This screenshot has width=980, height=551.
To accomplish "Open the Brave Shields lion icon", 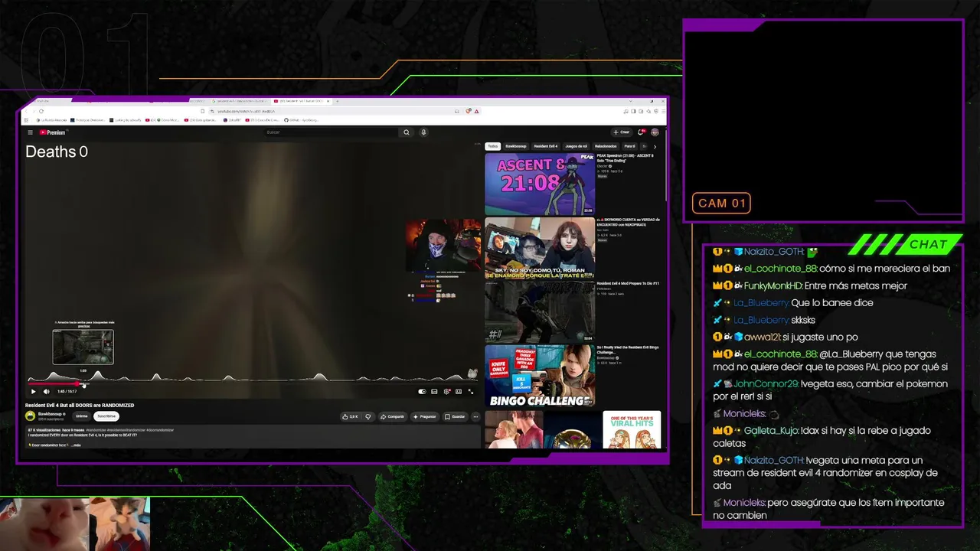I will point(469,111).
